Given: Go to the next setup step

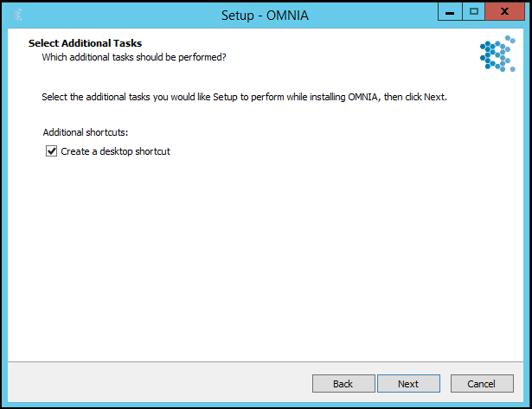Looking at the screenshot, I should (x=408, y=384).
